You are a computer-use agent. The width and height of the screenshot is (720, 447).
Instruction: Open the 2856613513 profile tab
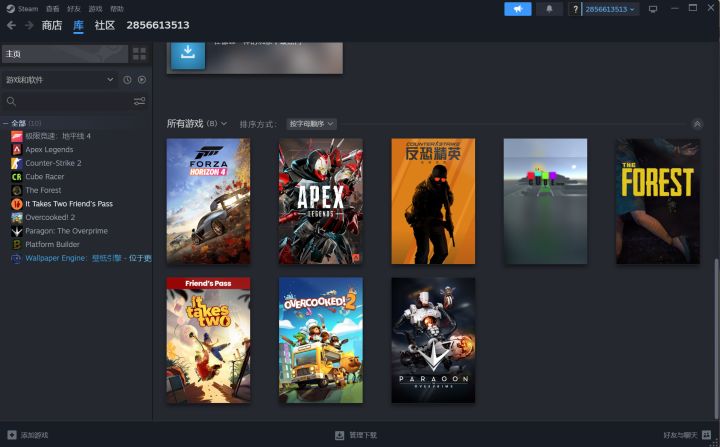pyautogui.click(x=158, y=25)
